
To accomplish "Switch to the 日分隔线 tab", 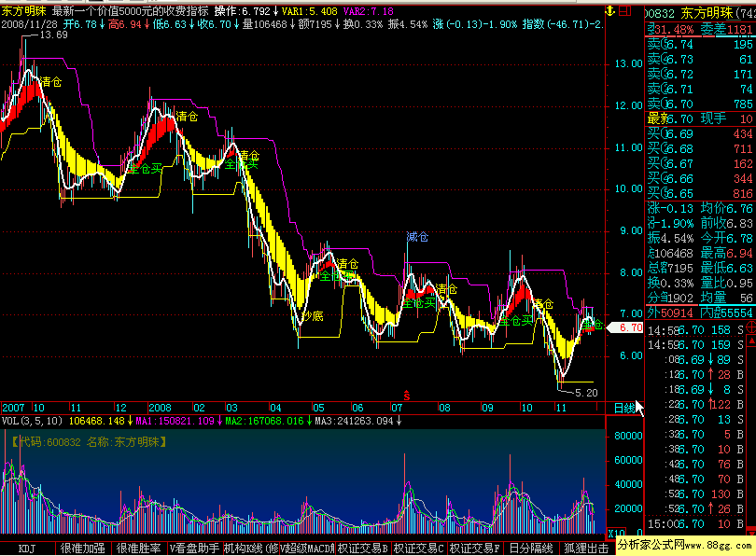I will (531, 549).
